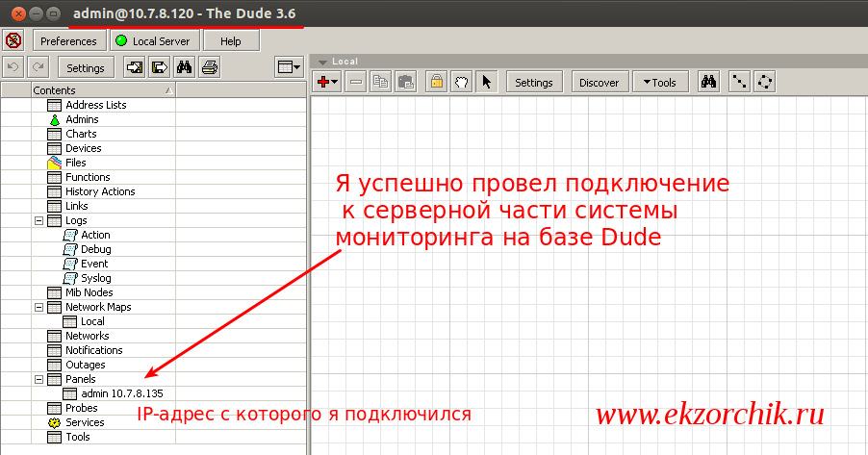Click the circular layout icon in map toolbar
The height and width of the screenshot is (455, 868).
pos(765,82)
